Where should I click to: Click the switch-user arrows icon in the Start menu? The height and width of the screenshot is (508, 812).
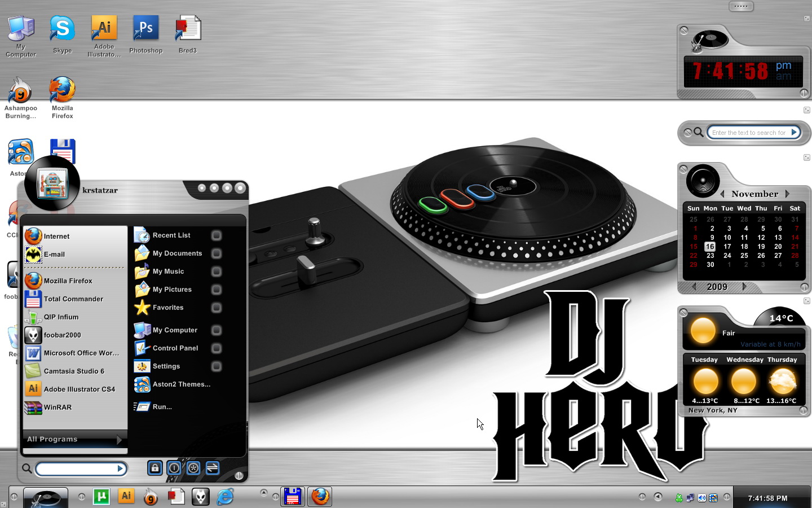click(213, 468)
